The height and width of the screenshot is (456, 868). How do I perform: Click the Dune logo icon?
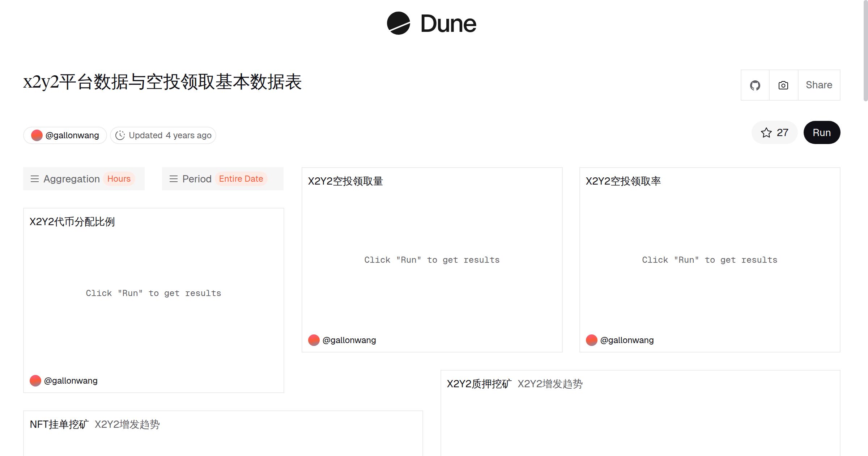[398, 23]
